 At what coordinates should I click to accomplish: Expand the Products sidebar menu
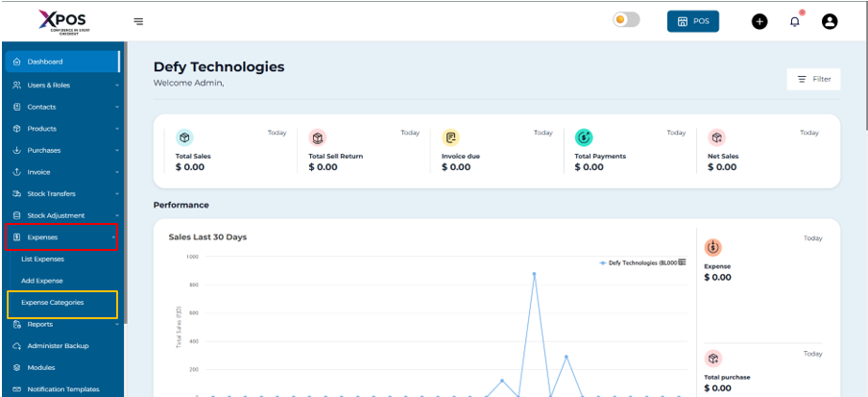60,129
